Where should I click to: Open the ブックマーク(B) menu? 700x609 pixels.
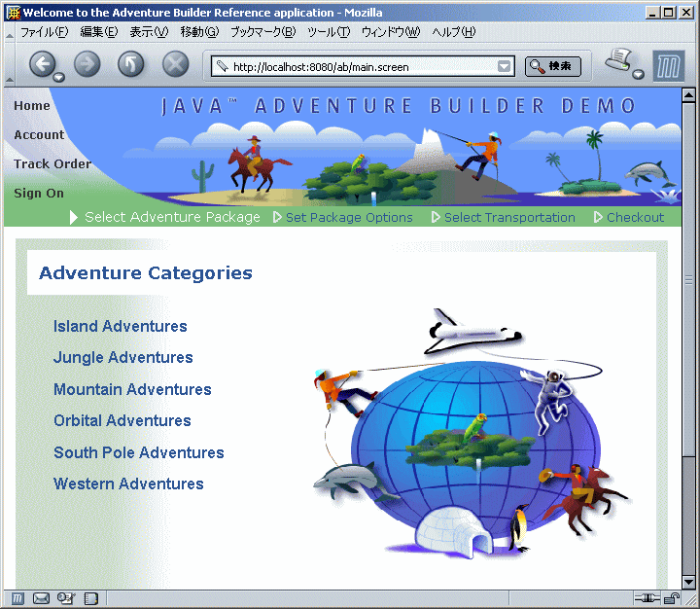(262, 32)
